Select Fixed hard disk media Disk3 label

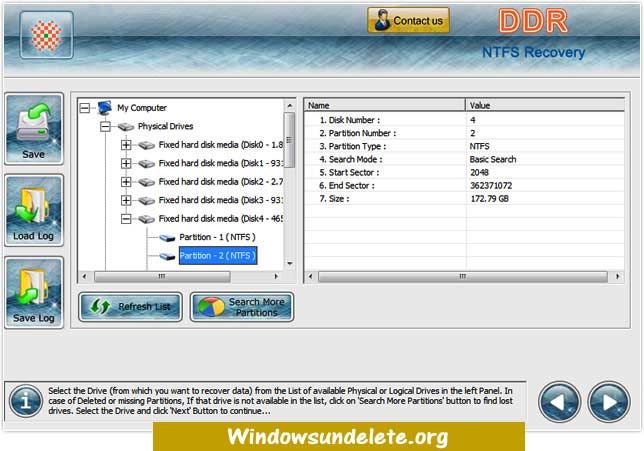(x=221, y=200)
